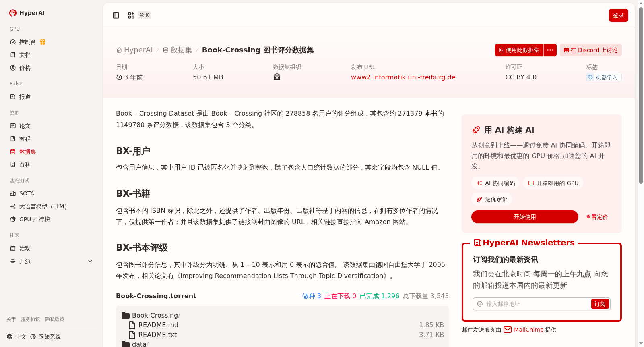
Task: Click the 开箱即用的 GPU chip
Action: click(x=553, y=183)
